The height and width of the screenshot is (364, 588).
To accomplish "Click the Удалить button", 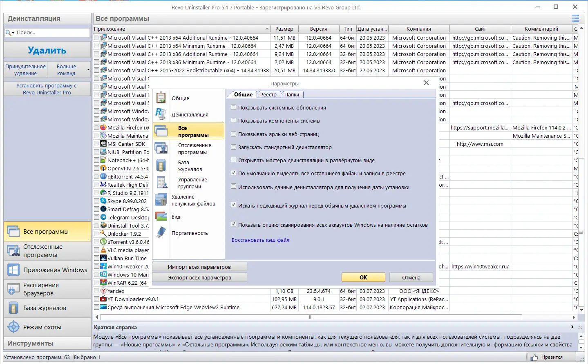I will pos(47,50).
